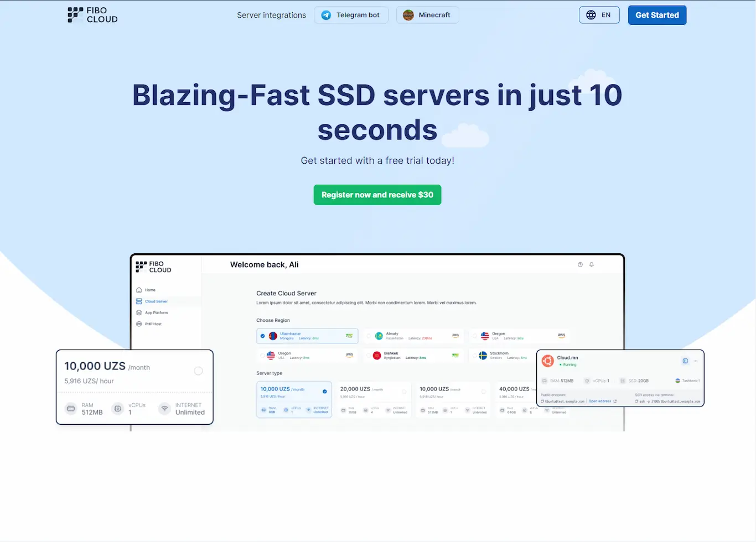
Task: Click the TTC logo in the Bishkek option
Action: pos(455,355)
